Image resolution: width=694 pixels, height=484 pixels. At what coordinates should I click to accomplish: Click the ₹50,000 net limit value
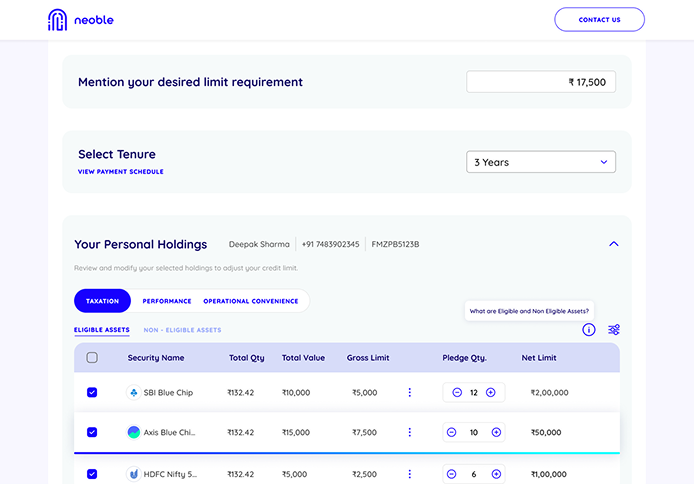[546, 432]
